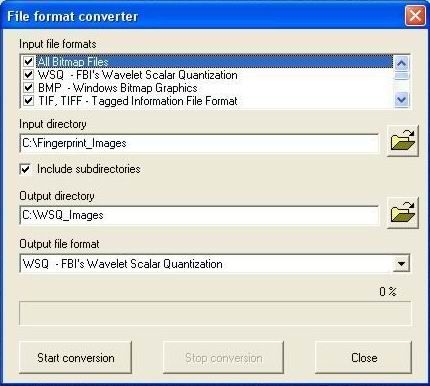Click the input formats list down arrow

tap(401, 99)
